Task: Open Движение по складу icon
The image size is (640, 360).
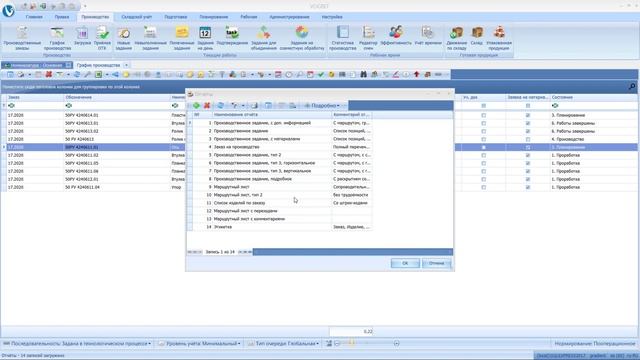Action: click(456, 38)
